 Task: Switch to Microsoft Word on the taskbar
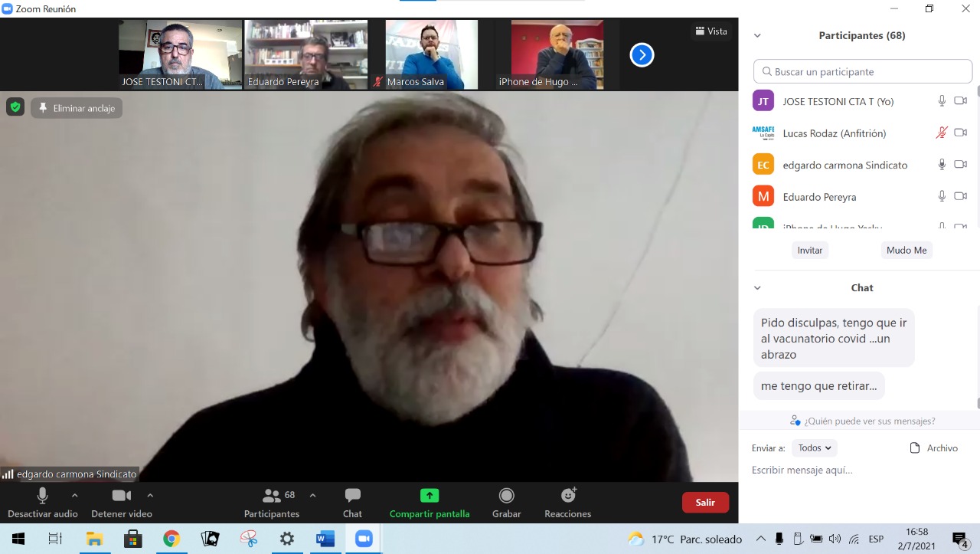tap(325, 539)
